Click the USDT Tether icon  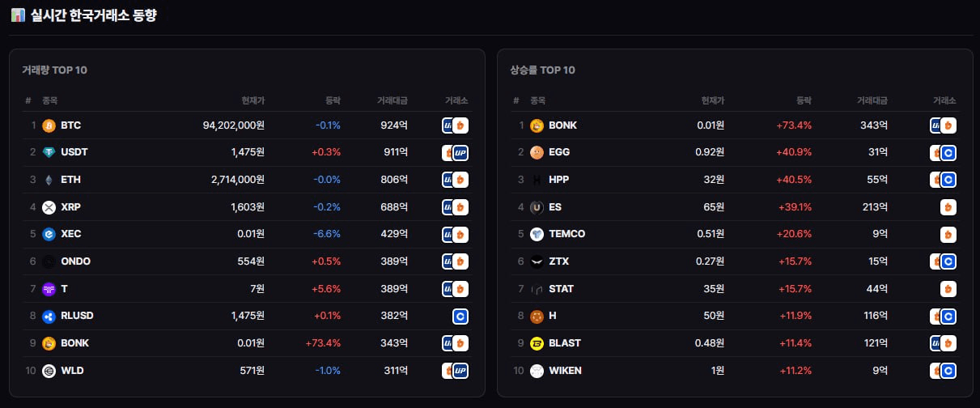click(49, 152)
